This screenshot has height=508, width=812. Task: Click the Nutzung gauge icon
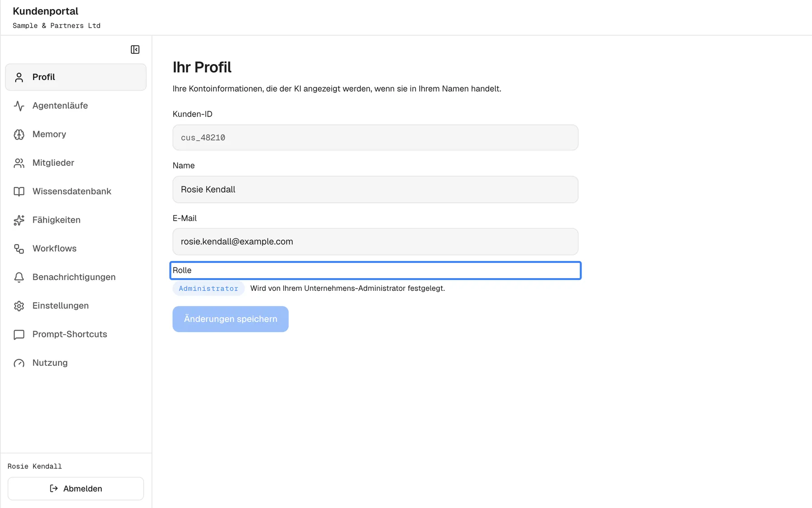(x=19, y=363)
